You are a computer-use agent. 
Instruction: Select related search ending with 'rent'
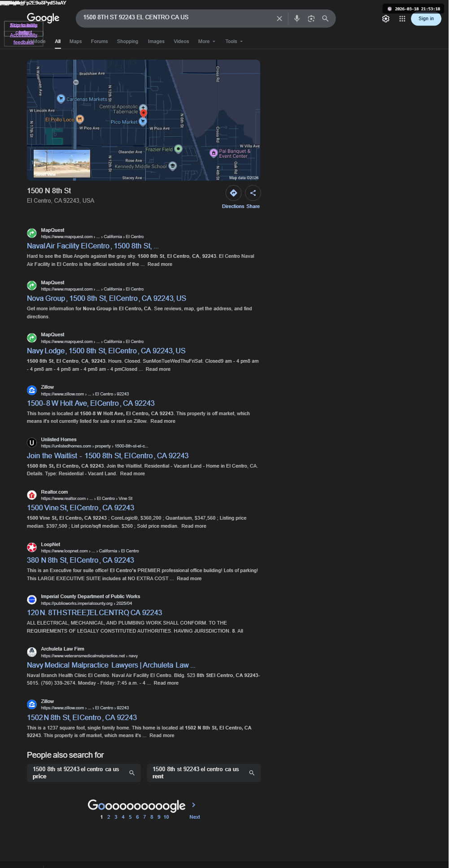(204, 773)
